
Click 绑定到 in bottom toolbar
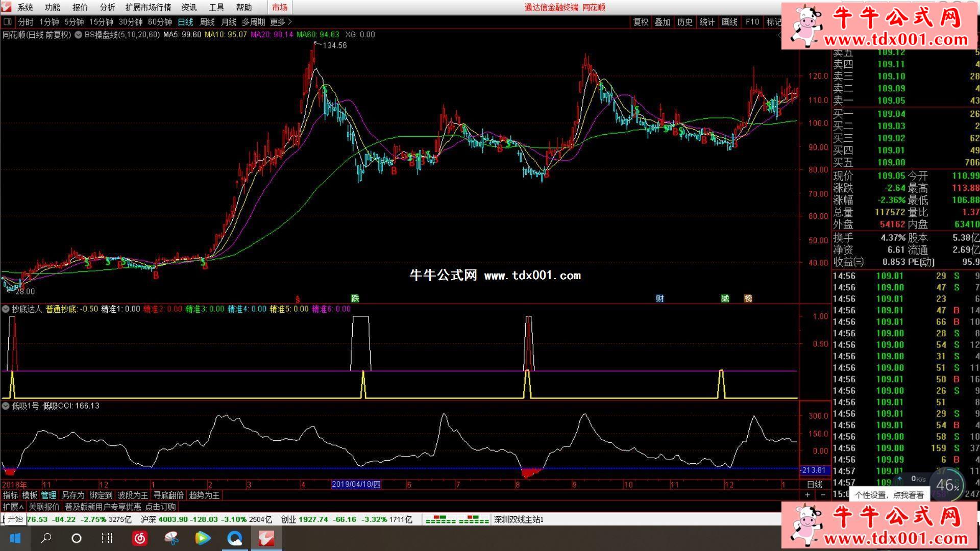coord(101,495)
